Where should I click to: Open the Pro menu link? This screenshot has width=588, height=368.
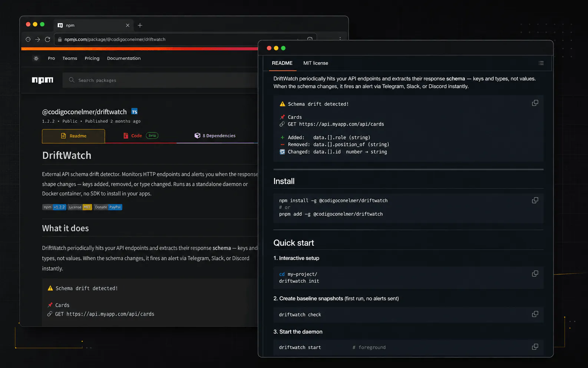pos(51,58)
